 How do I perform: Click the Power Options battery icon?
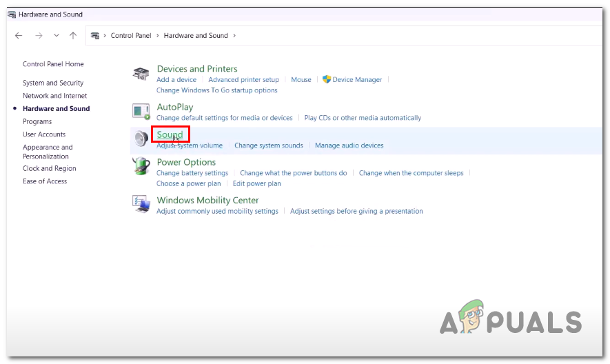tap(141, 166)
